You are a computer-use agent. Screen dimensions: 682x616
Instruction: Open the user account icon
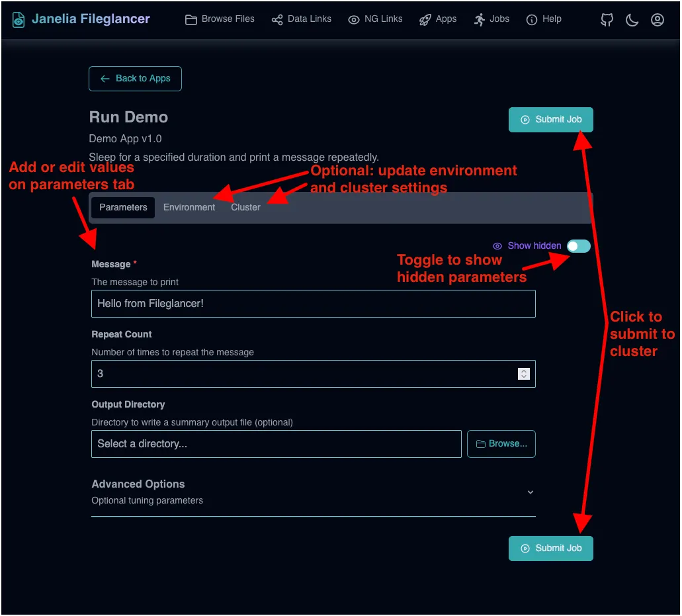pyautogui.click(x=657, y=20)
